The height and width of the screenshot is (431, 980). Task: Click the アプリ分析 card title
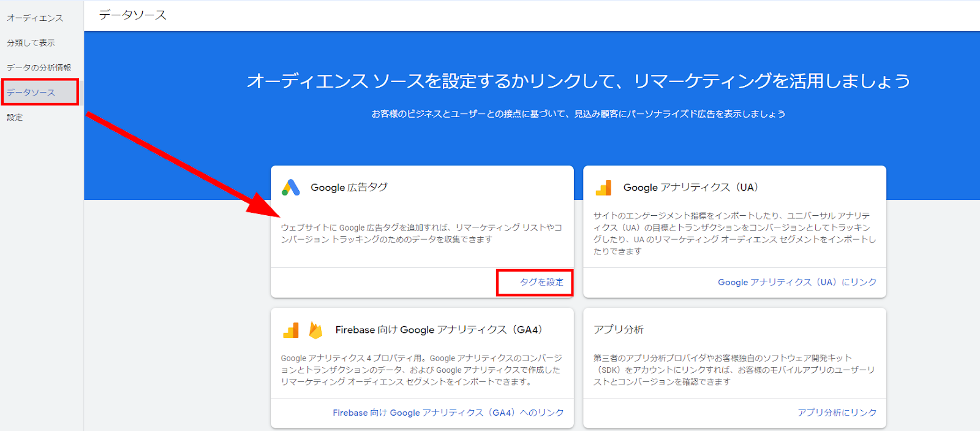click(x=619, y=330)
